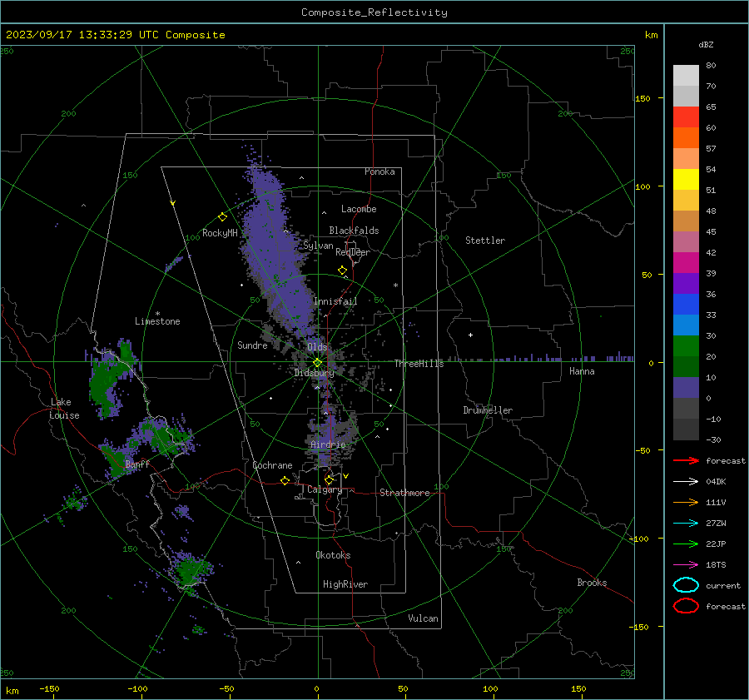Viewport: 749px width, 700px height.
Task: Click the Ponoka city label
Action: (379, 171)
